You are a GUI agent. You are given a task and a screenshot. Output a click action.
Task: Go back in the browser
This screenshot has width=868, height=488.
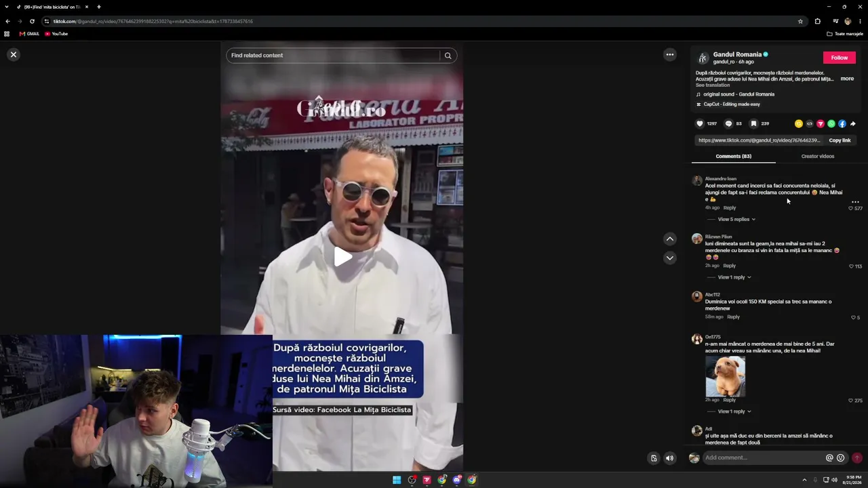coord(7,21)
